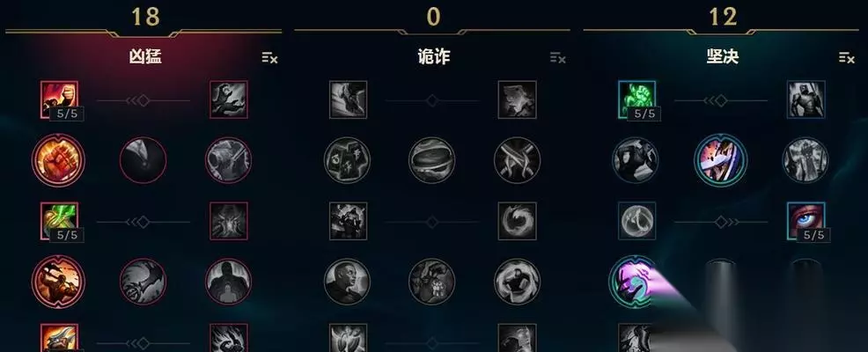Select the green vampirism mastery in 凶猛

point(59,221)
